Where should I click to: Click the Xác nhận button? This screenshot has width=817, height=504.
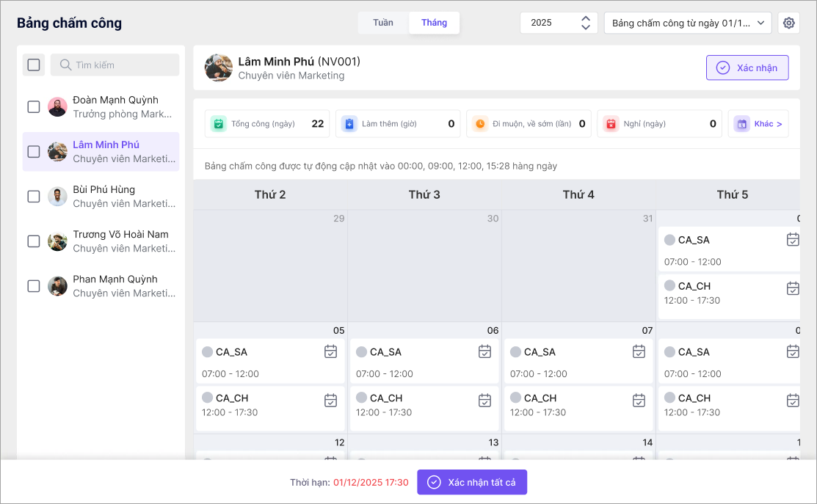click(747, 67)
